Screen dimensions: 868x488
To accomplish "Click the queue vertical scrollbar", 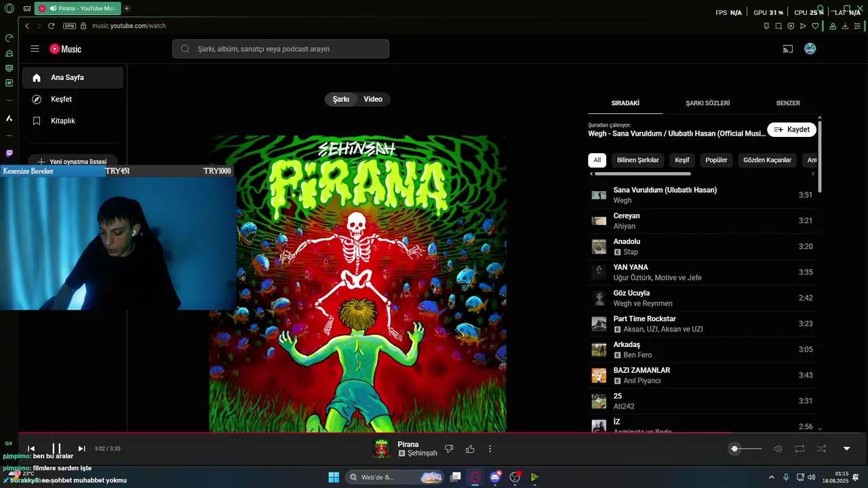I will (820, 156).
